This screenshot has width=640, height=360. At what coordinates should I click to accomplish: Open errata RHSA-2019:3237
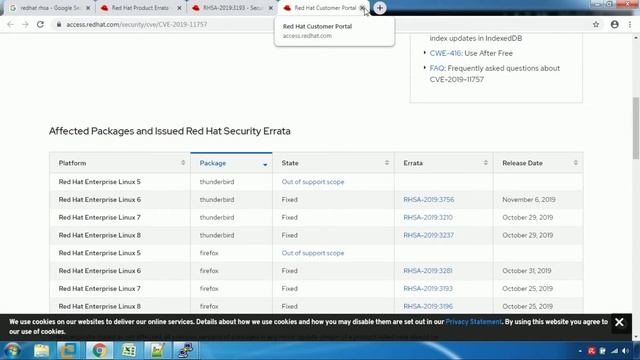point(428,235)
